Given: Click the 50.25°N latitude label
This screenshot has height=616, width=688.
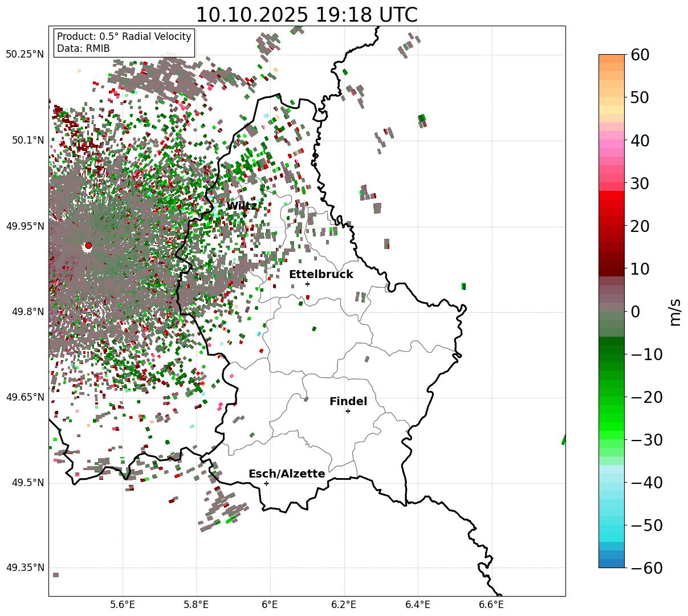Looking at the screenshot, I should tap(25, 55).
